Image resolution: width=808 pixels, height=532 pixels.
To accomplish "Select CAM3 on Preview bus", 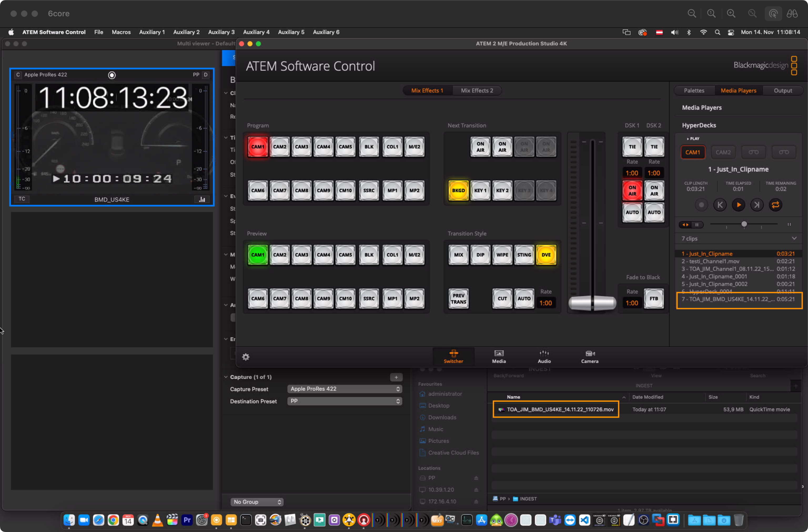I will click(x=301, y=255).
